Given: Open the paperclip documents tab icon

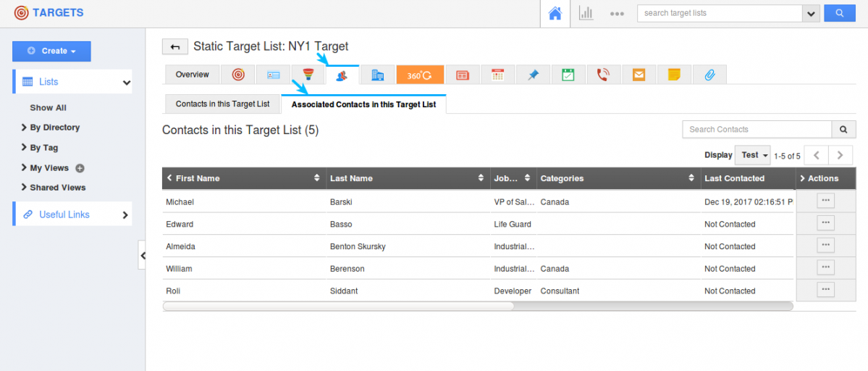Looking at the screenshot, I should pyautogui.click(x=709, y=75).
